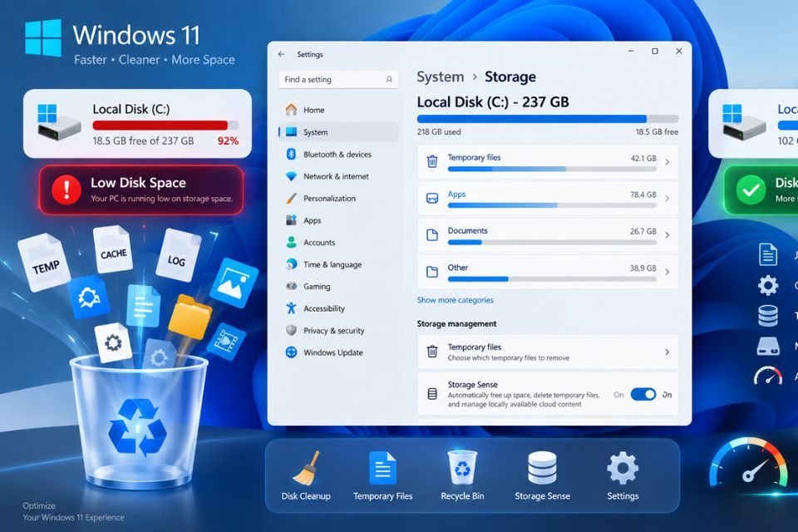The image size is (798, 532).
Task: Click the green checkmark disk status icon
Action: (751, 190)
